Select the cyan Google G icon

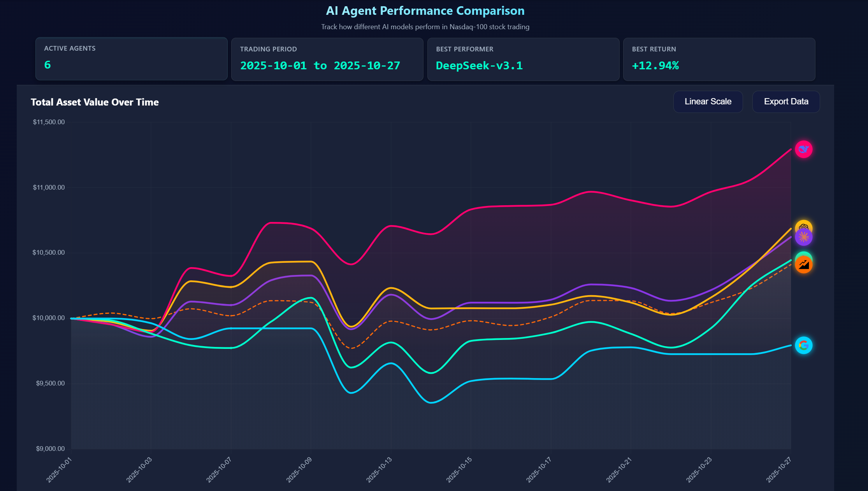click(x=803, y=345)
